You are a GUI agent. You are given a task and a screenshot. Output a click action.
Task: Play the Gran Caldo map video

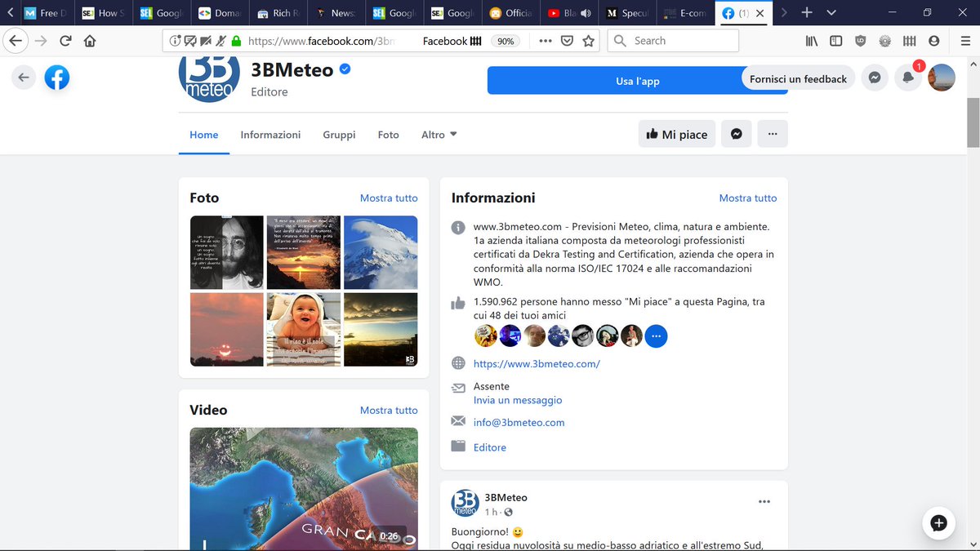[x=304, y=489]
